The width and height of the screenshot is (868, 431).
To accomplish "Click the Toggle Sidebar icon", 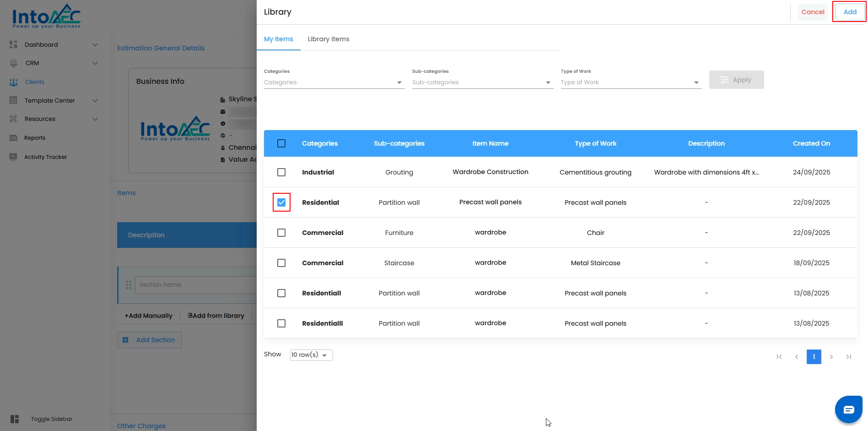I will tap(15, 419).
